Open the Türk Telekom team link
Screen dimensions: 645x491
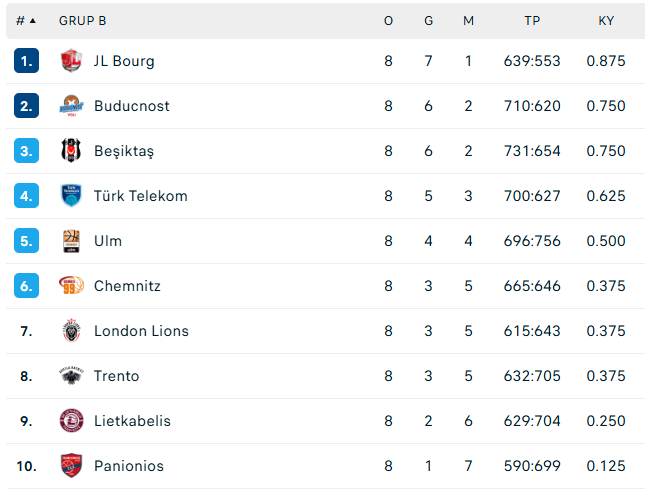click(140, 196)
